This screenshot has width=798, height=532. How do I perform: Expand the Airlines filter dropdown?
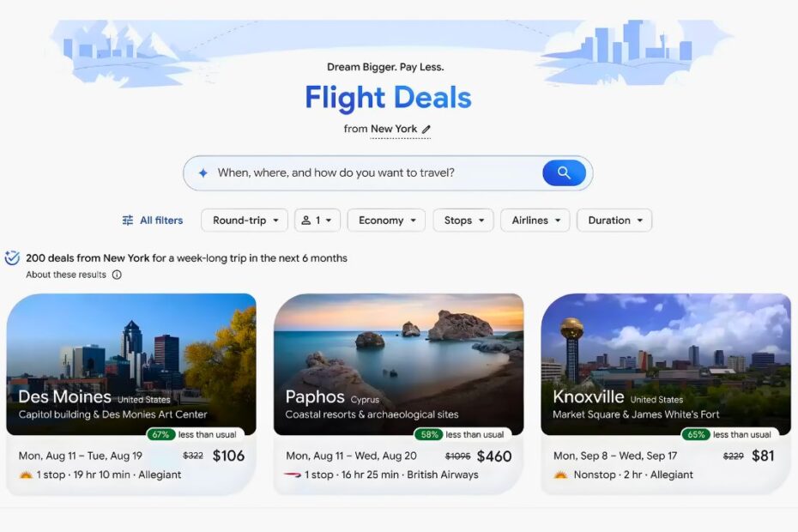click(535, 221)
